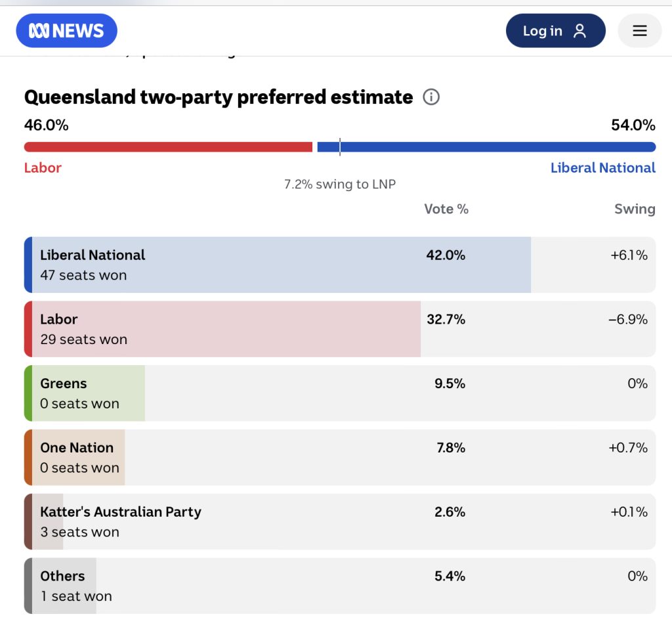Click the ABC News logo
This screenshot has width=672, height=633.
point(66,31)
